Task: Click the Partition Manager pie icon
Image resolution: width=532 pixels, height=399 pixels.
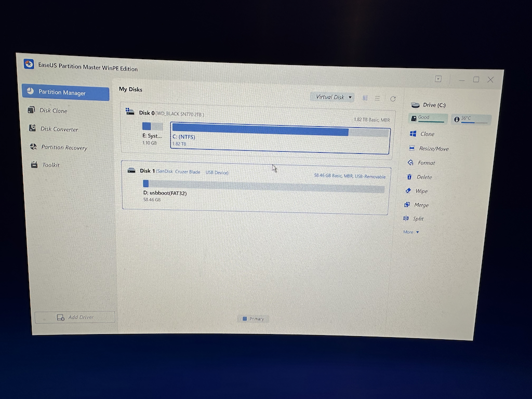Action: point(31,90)
